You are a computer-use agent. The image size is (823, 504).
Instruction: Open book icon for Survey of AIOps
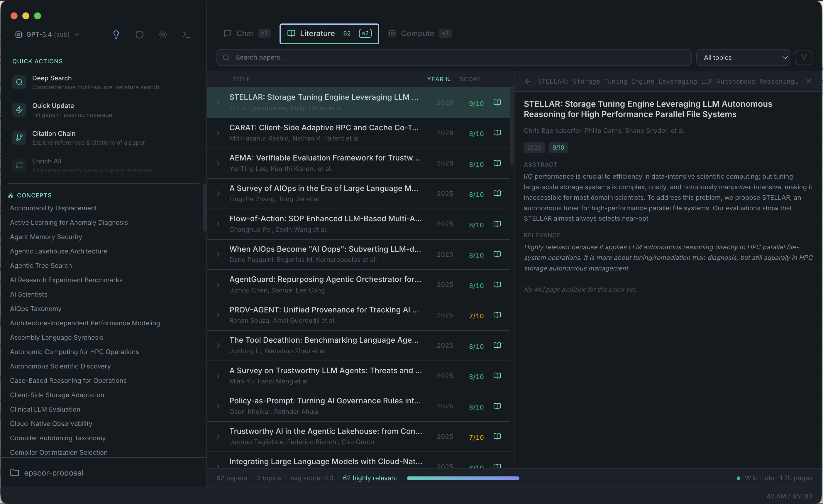(x=497, y=194)
